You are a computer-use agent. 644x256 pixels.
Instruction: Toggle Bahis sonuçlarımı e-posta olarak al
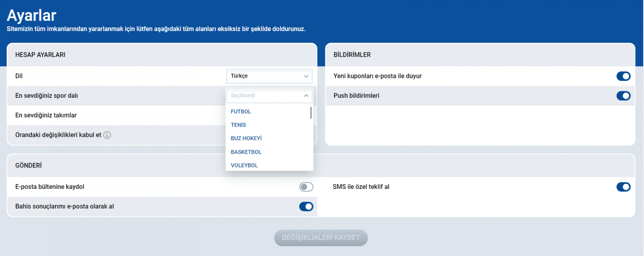click(306, 206)
